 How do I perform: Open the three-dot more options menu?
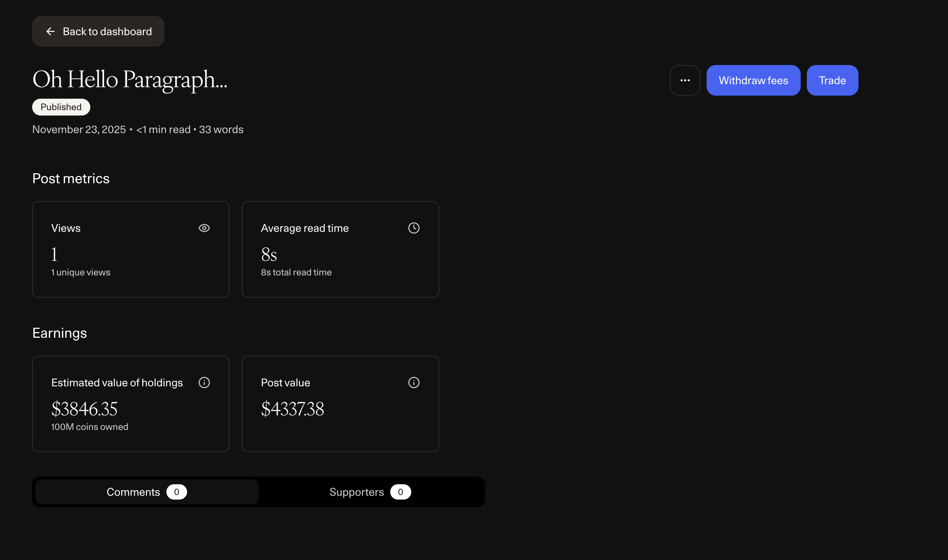685,80
